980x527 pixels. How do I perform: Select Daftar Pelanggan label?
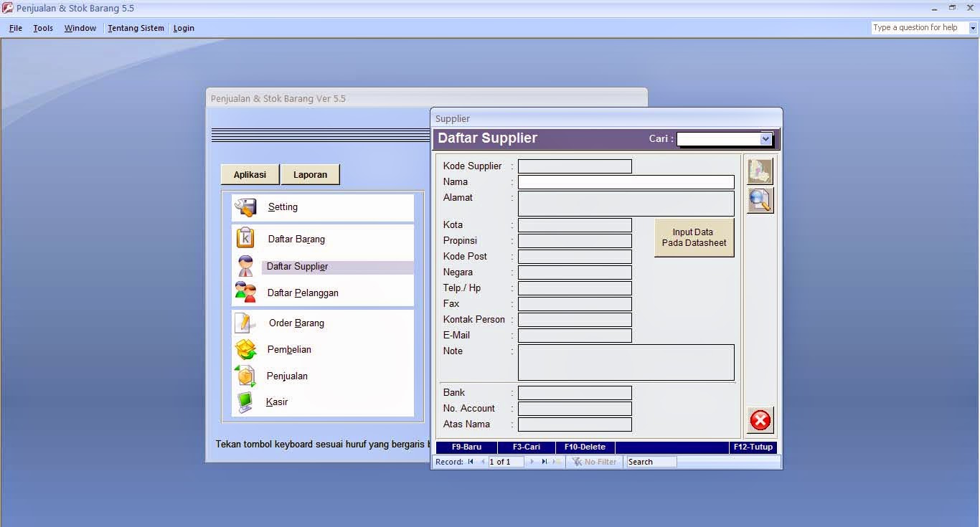coord(303,293)
